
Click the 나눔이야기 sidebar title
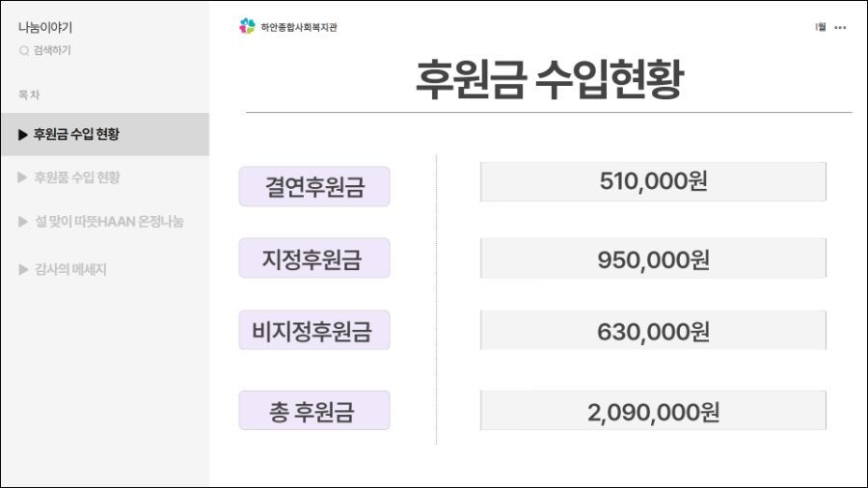pyautogui.click(x=45, y=27)
